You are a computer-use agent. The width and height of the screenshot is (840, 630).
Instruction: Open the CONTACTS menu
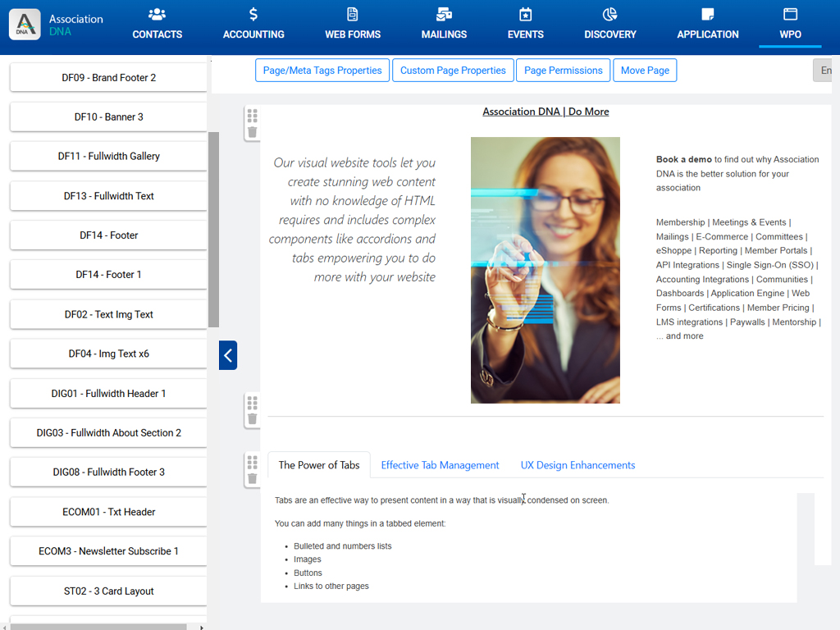point(157,34)
